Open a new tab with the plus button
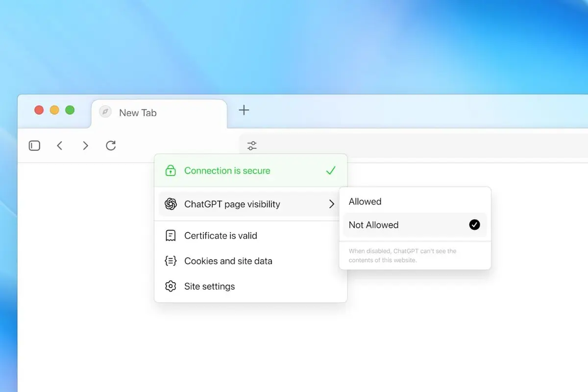Screen dimensions: 588x392 (x=244, y=110)
